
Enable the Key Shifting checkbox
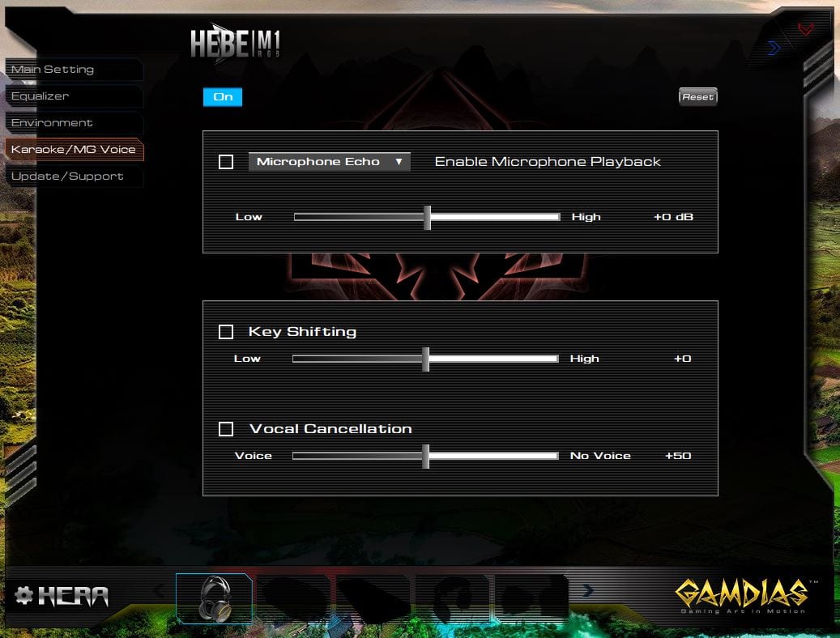coord(226,332)
